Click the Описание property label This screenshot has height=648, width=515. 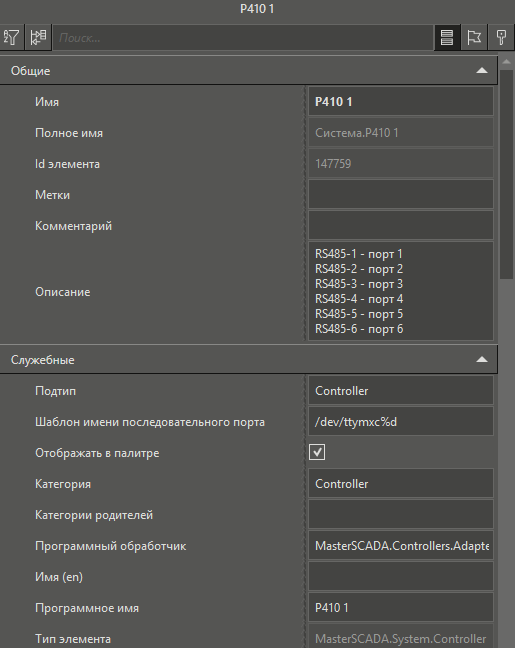pos(62,292)
